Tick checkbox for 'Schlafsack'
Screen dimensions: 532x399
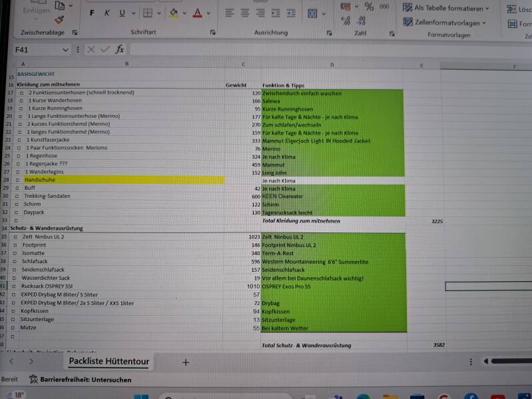[15, 262]
